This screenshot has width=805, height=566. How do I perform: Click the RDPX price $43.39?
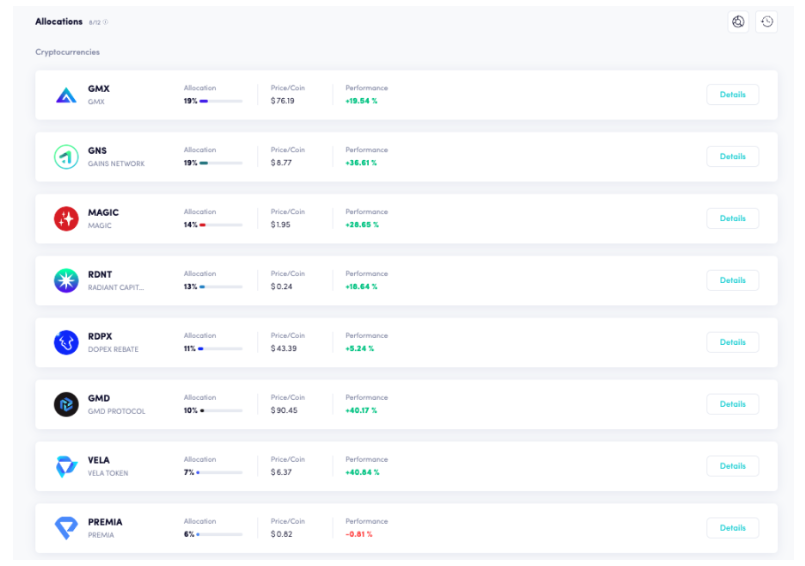pyautogui.click(x=283, y=349)
